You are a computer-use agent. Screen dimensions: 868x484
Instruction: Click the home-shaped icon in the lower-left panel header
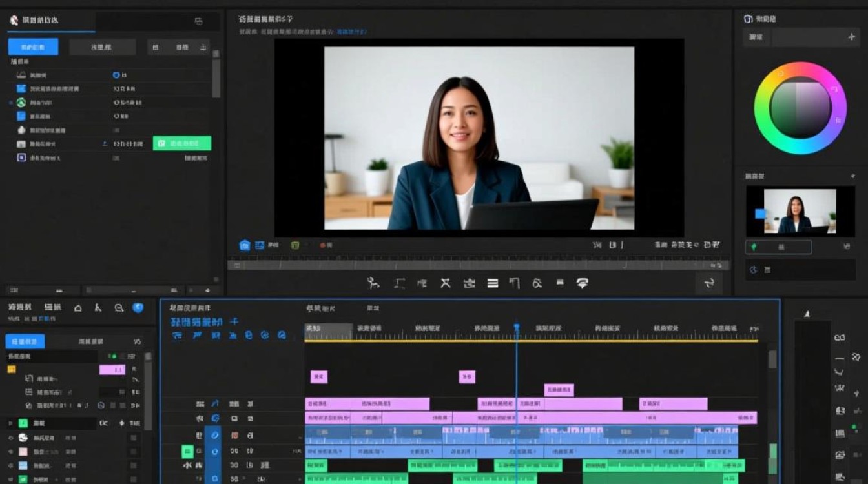[x=78, y=308]
